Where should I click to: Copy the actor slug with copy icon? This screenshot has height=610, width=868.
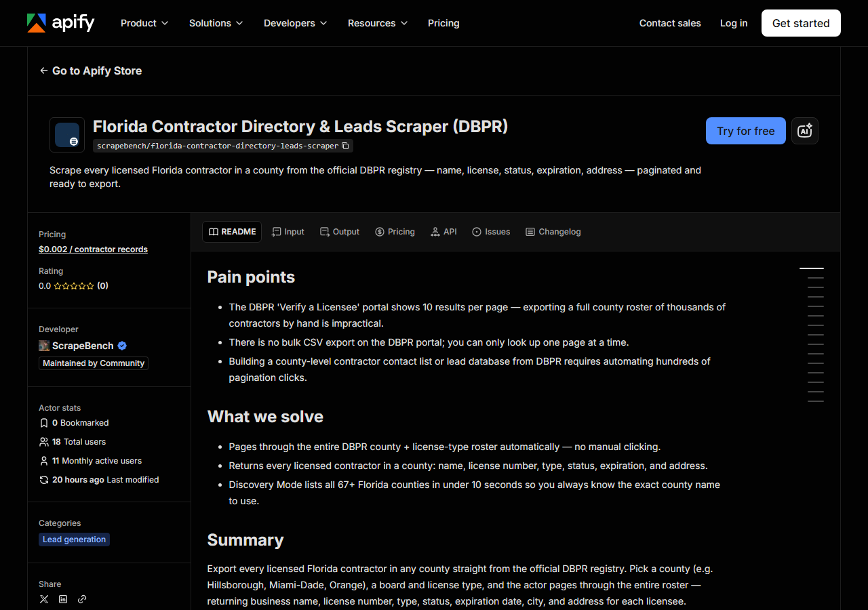pos(345,146)
